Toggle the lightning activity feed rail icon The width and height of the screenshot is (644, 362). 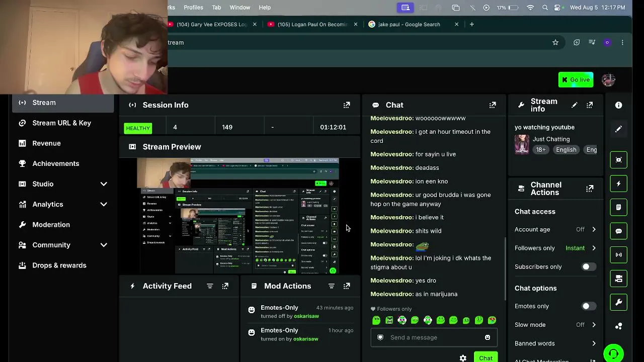coord(618,184)
